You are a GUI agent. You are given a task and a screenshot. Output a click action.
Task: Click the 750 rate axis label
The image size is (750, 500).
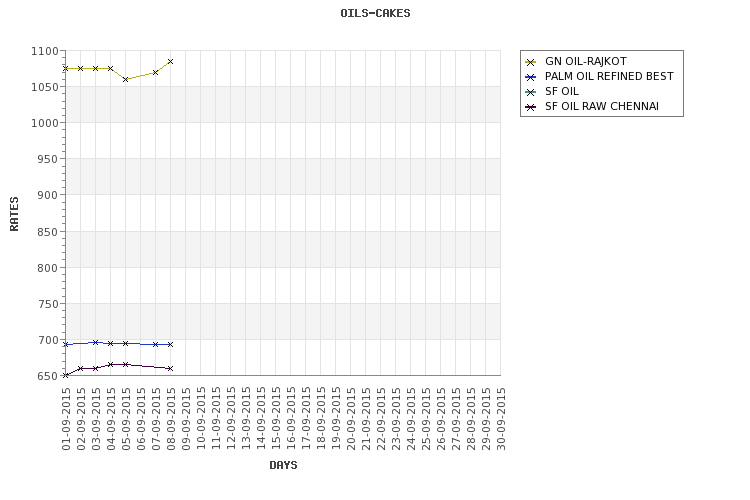tap(48, 304)
